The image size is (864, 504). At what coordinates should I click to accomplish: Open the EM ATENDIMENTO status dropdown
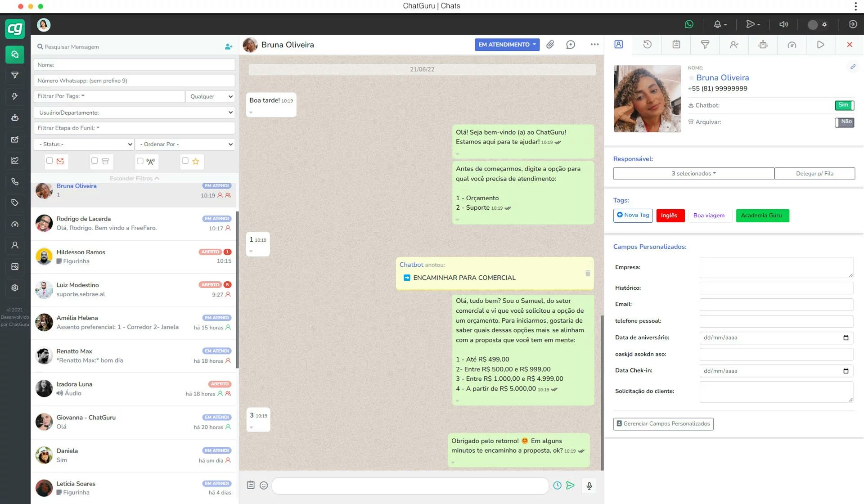[507, 45]
